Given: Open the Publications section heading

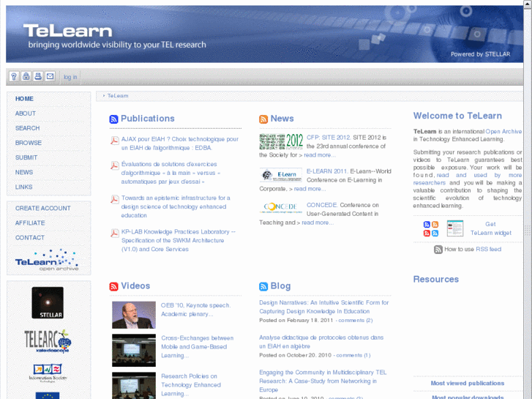Looking at the screenshot, I should point(148,119).
